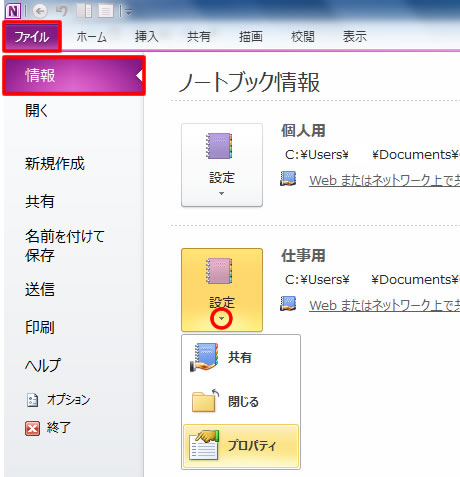Click the notebook icon in 仕事用 設定 button
This screenshot has height=477, width=460.
coord(219,271)
